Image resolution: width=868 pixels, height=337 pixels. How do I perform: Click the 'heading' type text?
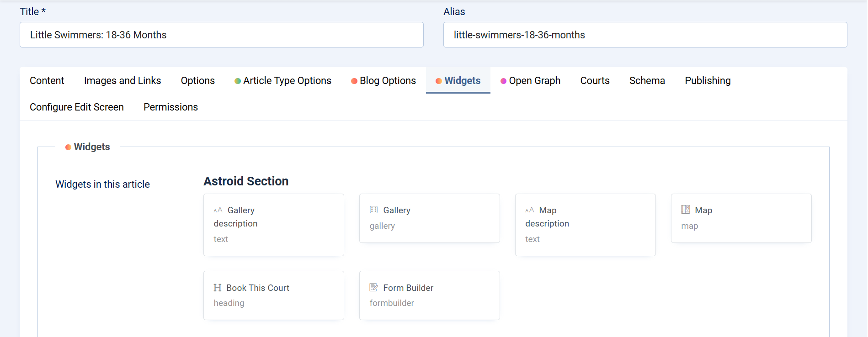click(x=229, y=303)
